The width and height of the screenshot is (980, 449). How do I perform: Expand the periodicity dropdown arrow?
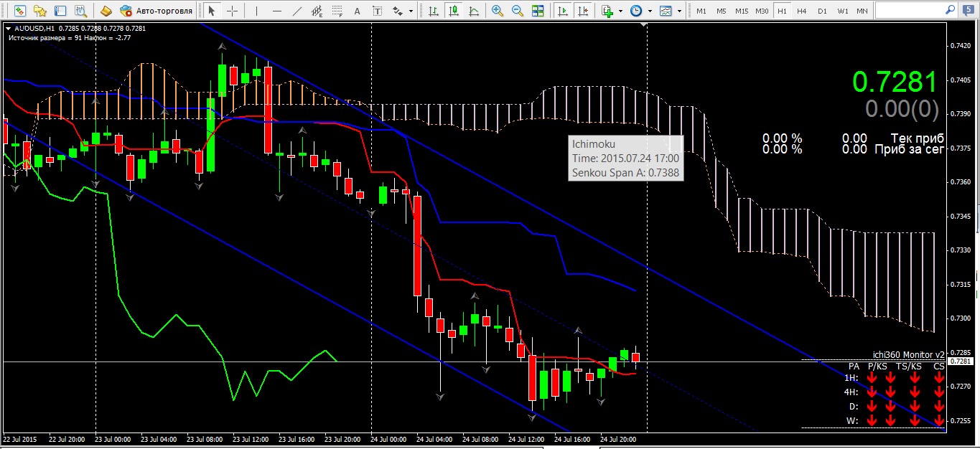pos(650,11)
